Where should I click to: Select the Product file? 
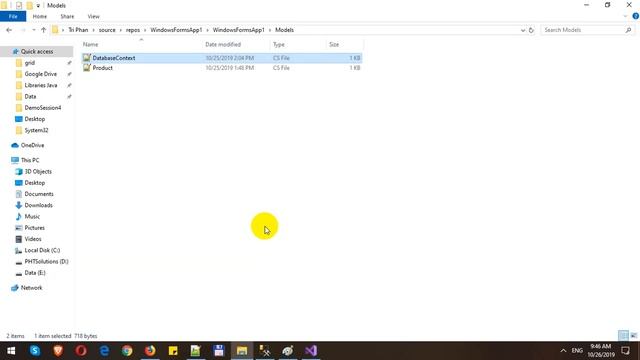click(222, 68)
